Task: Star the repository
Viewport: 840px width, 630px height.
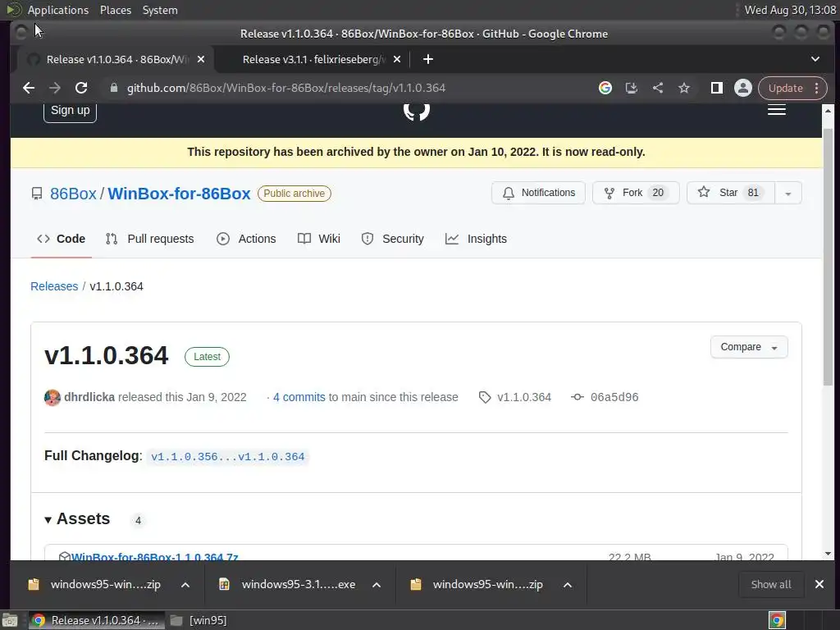Action: pos(731,193)
